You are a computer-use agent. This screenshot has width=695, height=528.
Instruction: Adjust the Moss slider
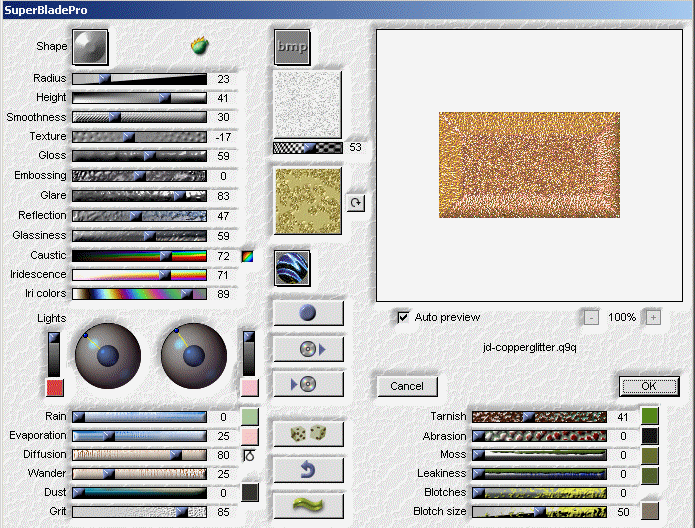(x=539, y=455)
